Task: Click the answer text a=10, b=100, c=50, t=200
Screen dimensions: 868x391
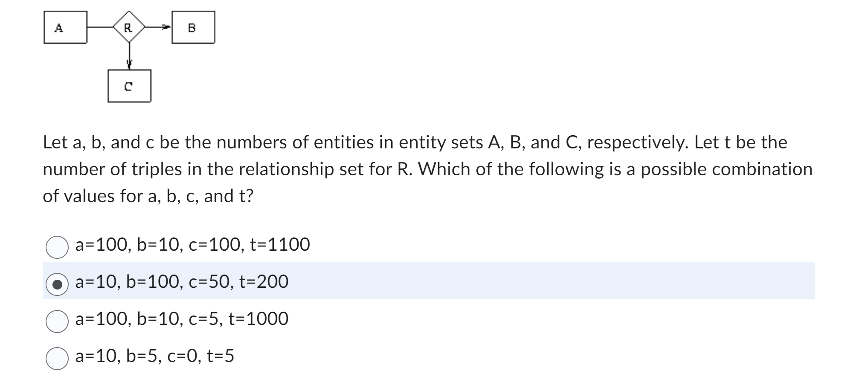Action: pyautogui.click(x=181, y=282)
